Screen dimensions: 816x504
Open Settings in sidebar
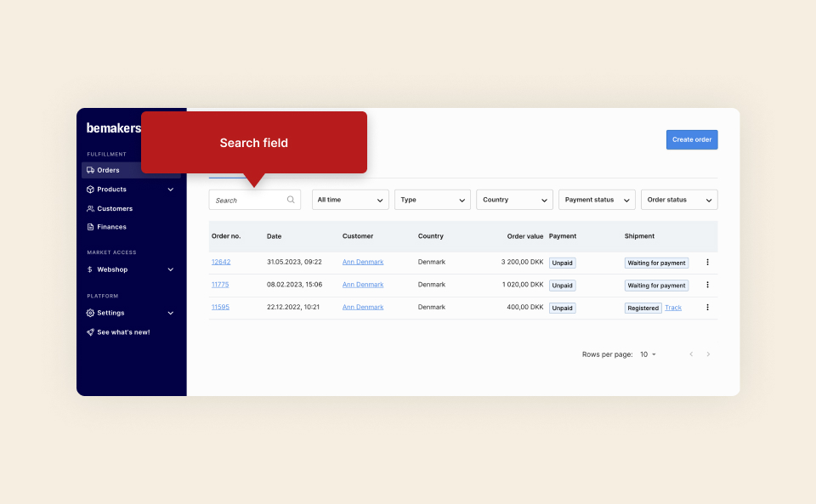(110, 313)
